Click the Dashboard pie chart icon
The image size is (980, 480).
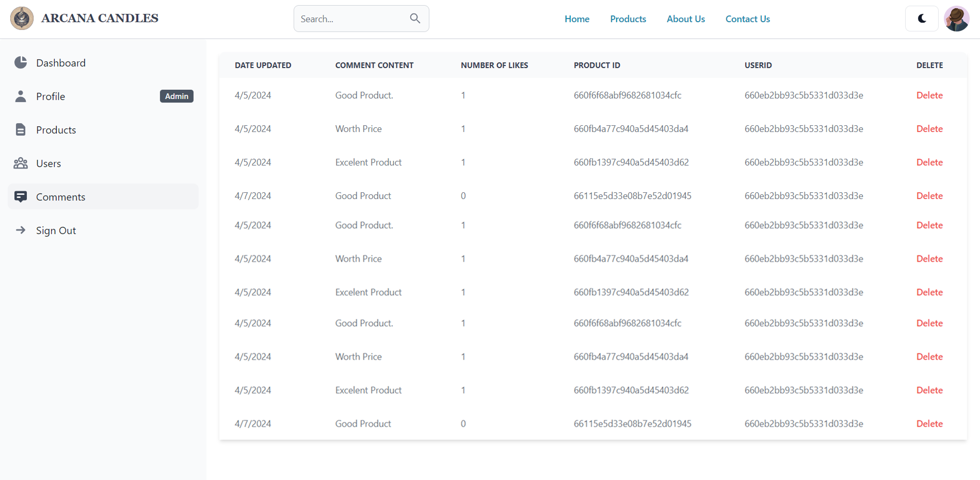coord(21,63)
